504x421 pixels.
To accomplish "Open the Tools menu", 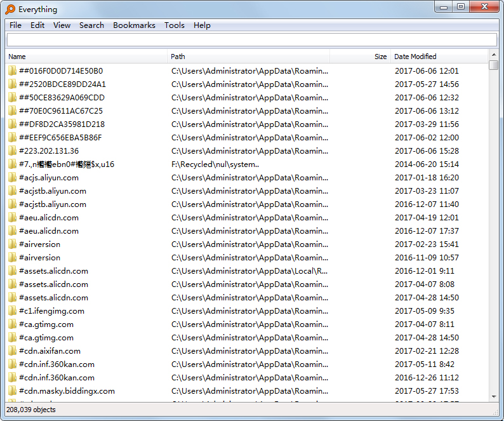I will pos(174,25).
